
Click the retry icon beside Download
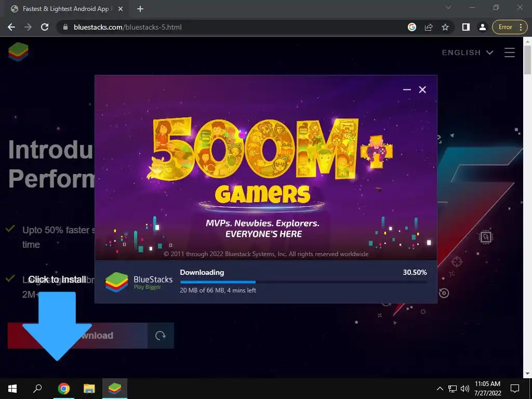tap(161, 336)
